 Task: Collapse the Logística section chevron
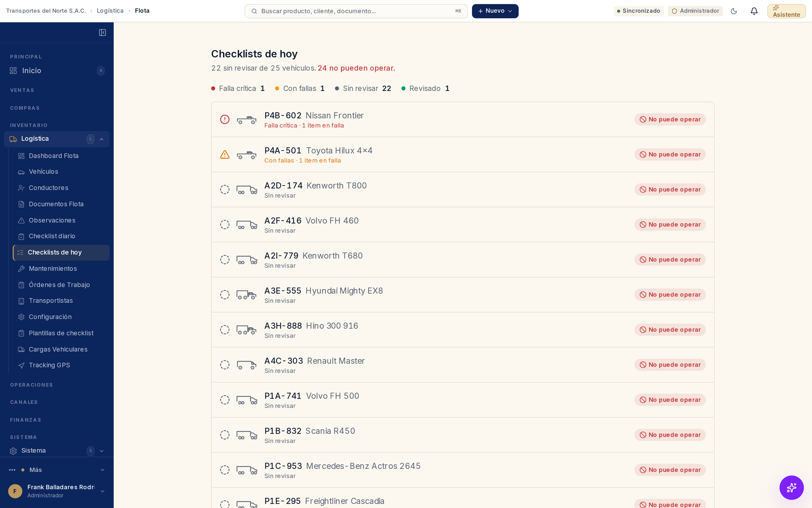pos(102,139)
